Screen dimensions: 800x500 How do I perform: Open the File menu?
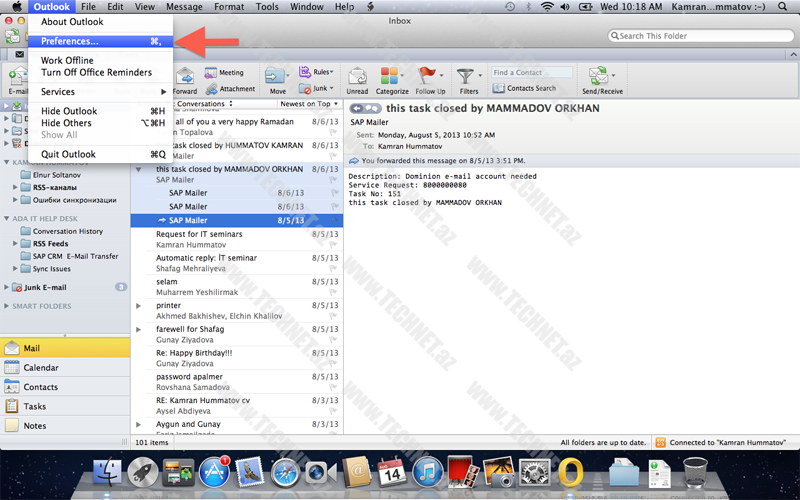pyautogui.click(x=88, y=7)
